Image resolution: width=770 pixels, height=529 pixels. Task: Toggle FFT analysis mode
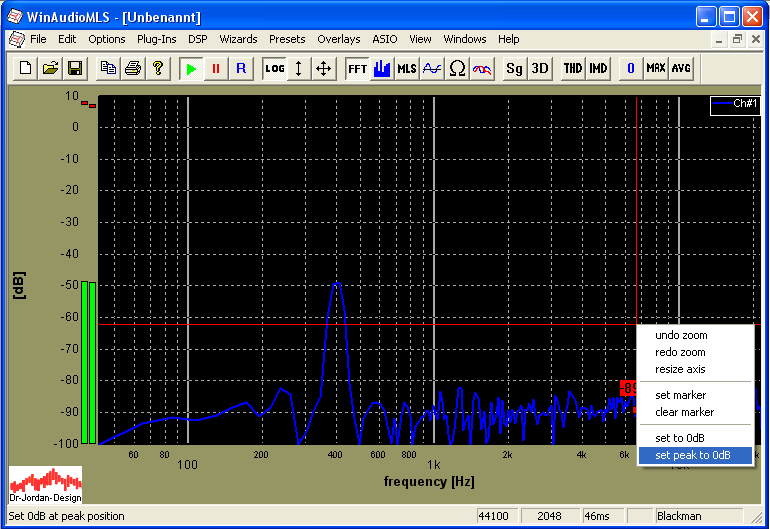coord(357,68)
